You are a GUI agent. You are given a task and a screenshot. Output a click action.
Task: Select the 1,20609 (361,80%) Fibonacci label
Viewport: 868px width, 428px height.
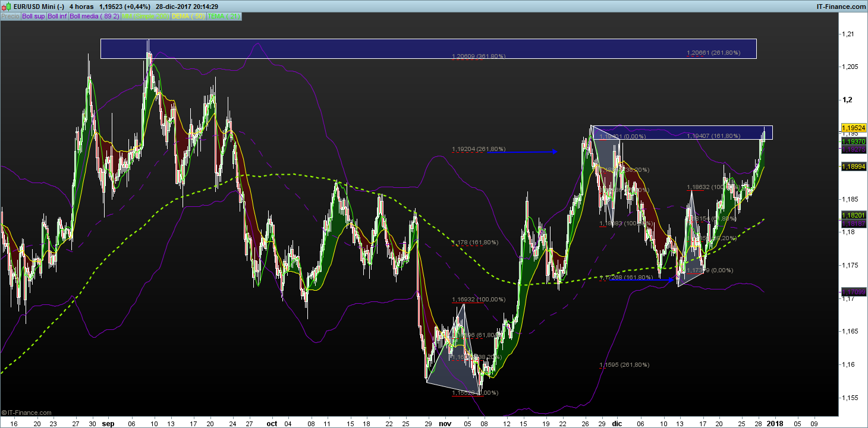[x=479, y=56]
